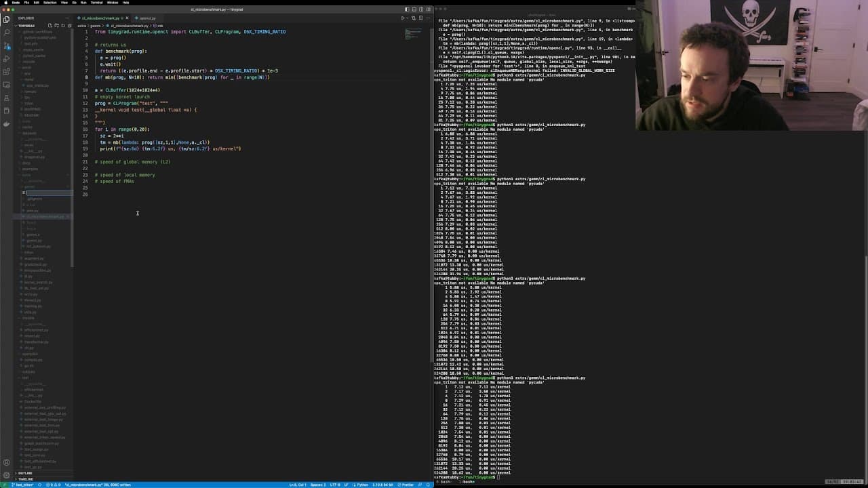Click the remote window status bar indicator

[x=4, y=485]
